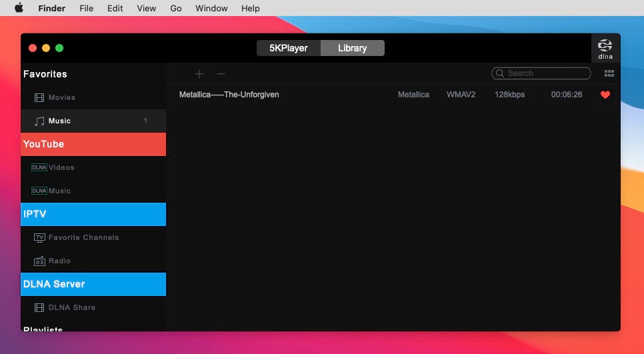Click the plus add-file icon
Viewport: 644px width, 354px height.
point(199,74)
